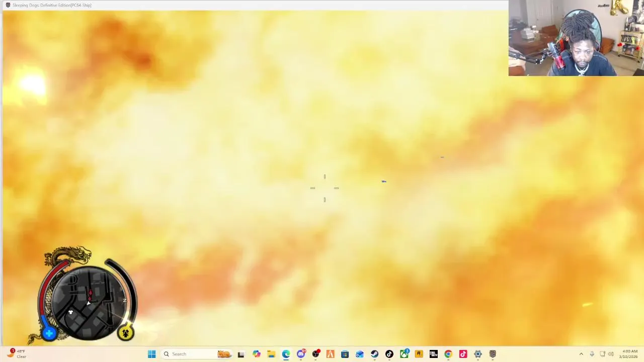Open the black TikTok taskbar icon
The width and height of the screenshot is (644, 362).
(x=389, y=354)
